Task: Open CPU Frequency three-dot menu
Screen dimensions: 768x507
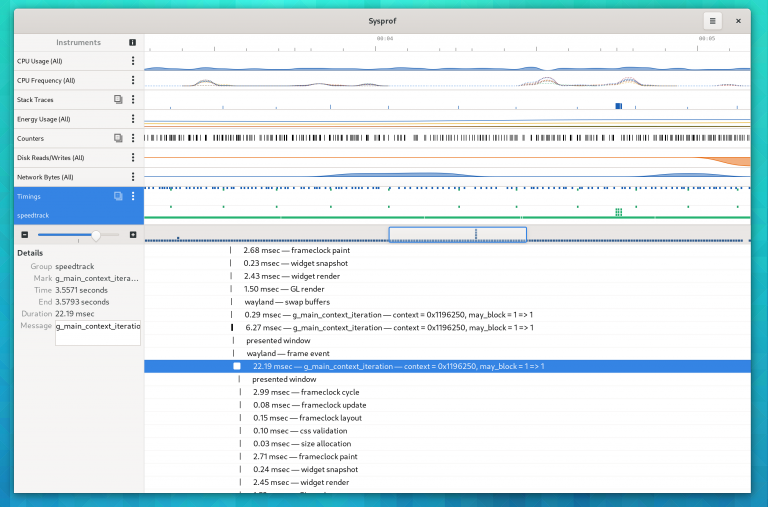Action: coord(132,80)
